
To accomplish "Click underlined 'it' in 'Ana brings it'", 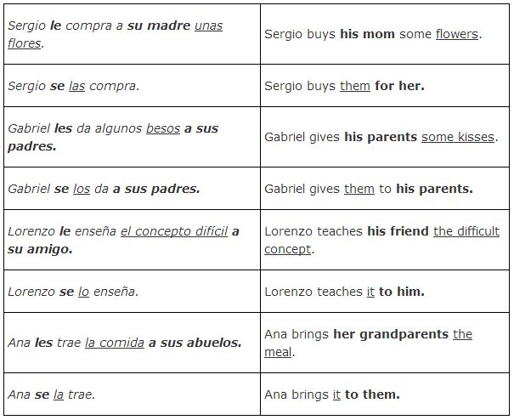I will [336, 394].
